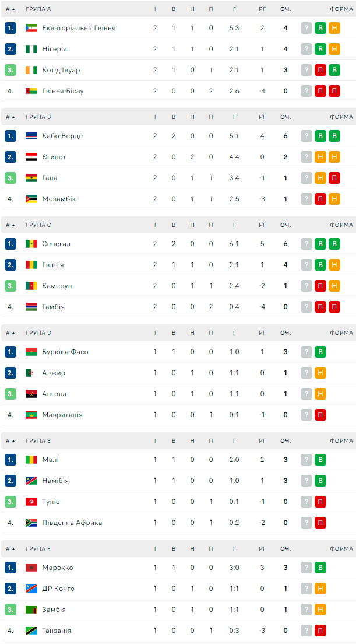The height and width of the screenshot is (644, 356).
Task: Click the Equatorial Guinea flag icon
Action: [x=31, y=28]
